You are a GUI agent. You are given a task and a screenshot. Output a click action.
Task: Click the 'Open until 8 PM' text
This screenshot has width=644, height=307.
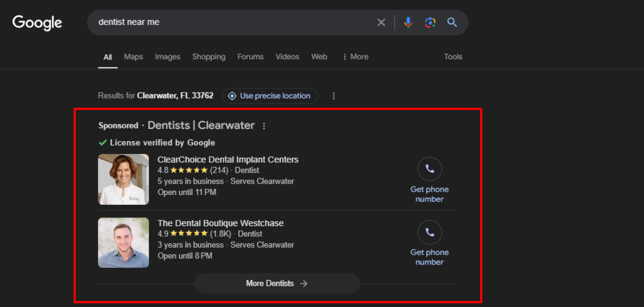[x=185, y=256]
